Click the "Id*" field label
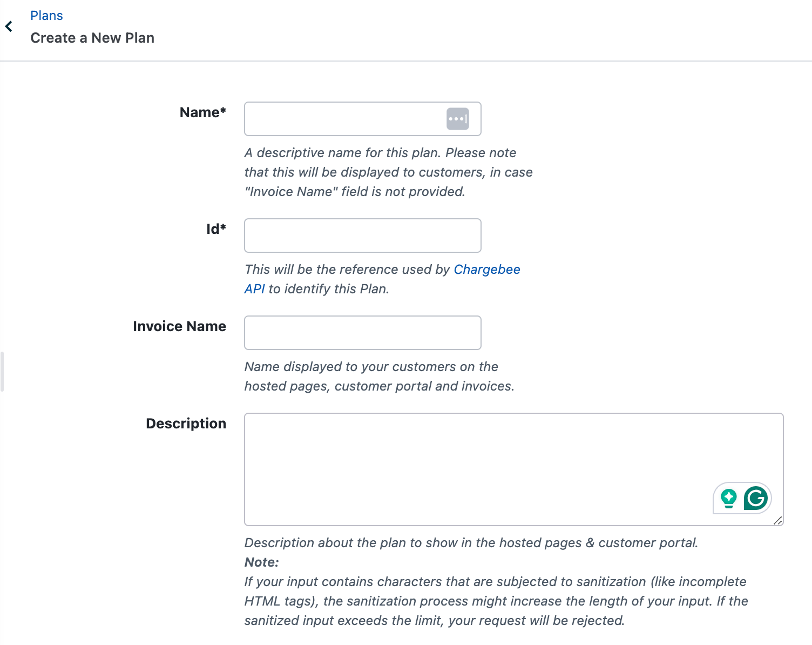The height and width of the screenshot is (645, 812). coord(216,229)
